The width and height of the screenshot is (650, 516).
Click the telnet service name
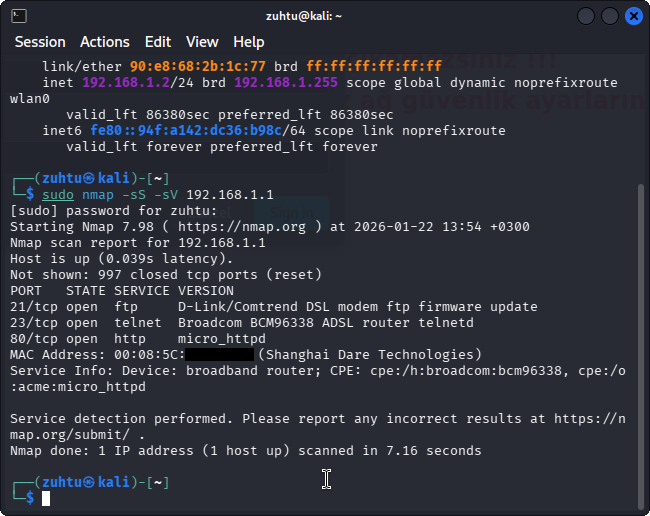[138, 322]
